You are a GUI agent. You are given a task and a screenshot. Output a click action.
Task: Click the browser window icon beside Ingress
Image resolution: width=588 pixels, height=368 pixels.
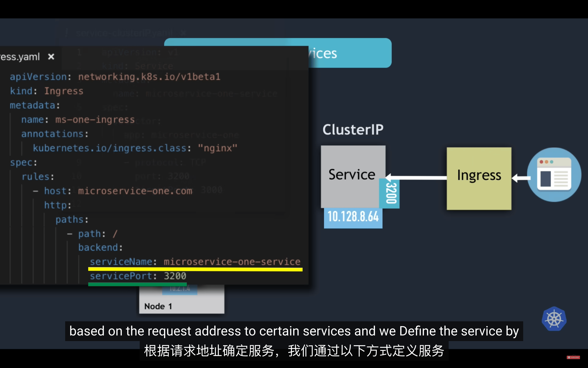554,174
